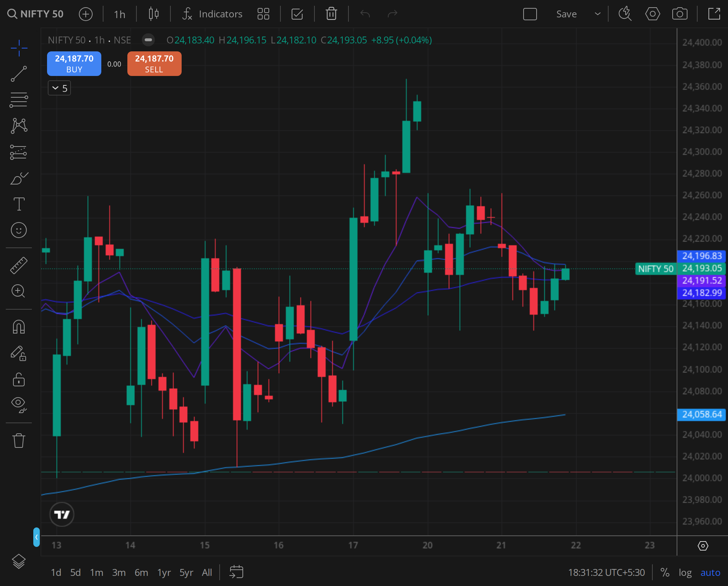
Task: Select the text annotation tool
Action: (19, 204)
